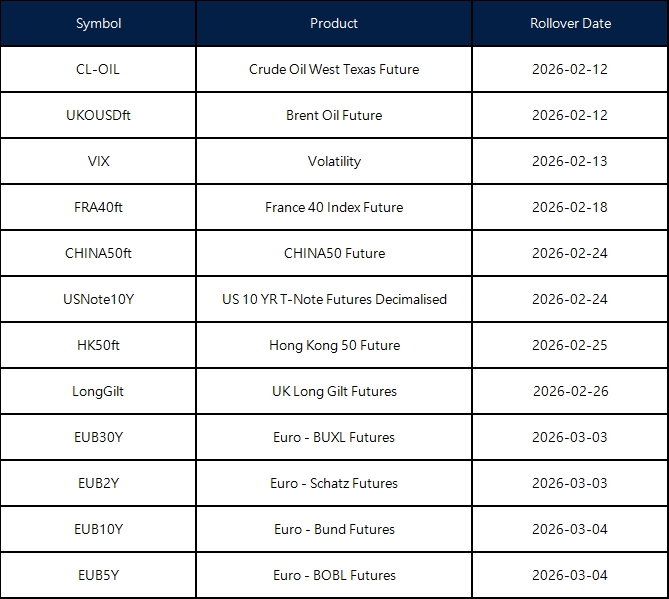669x599 pixels.
Task: Click the CHINA50ft symbol cell
Action: (98, 253)
